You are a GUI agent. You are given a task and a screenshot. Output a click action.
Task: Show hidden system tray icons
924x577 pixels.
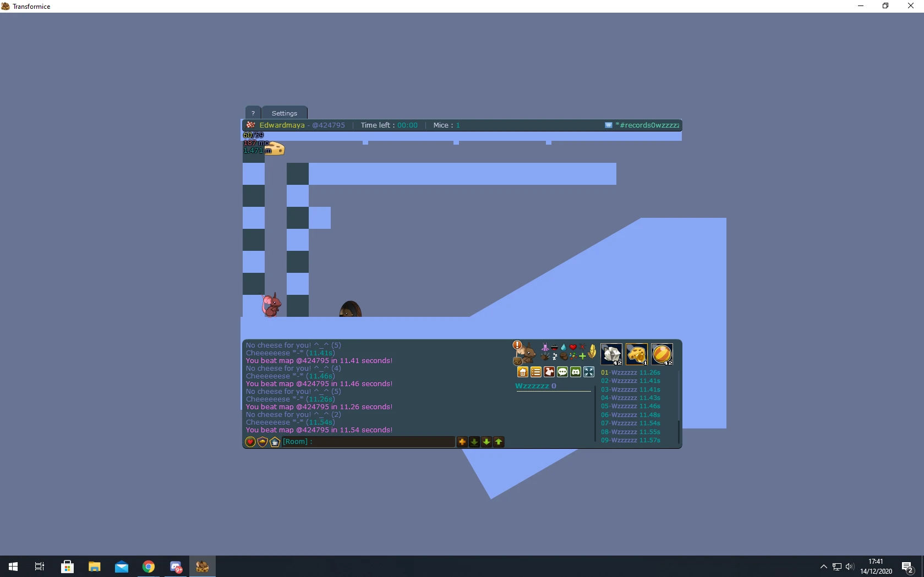(823, 567)
